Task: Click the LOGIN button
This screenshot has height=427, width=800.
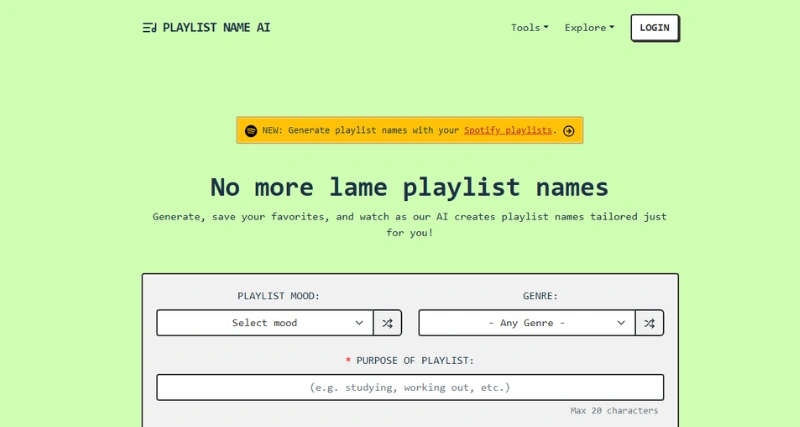Action: [x=655, y=28]
